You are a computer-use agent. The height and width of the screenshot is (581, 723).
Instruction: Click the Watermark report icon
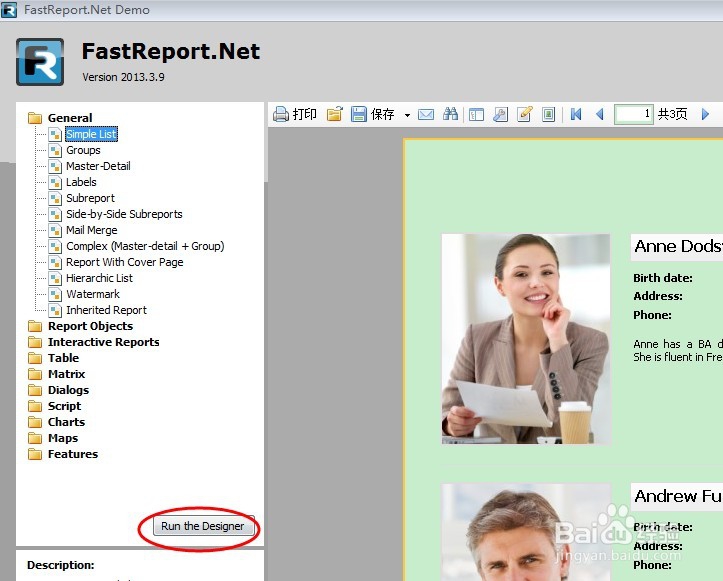pyautogui.click(x=55, y=294)
